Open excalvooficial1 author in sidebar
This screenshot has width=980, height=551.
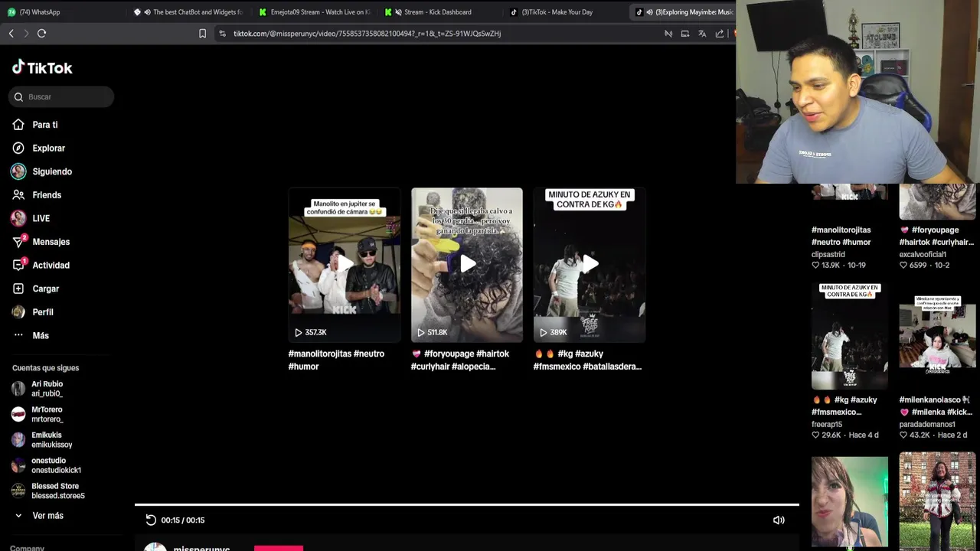point(923,254)
